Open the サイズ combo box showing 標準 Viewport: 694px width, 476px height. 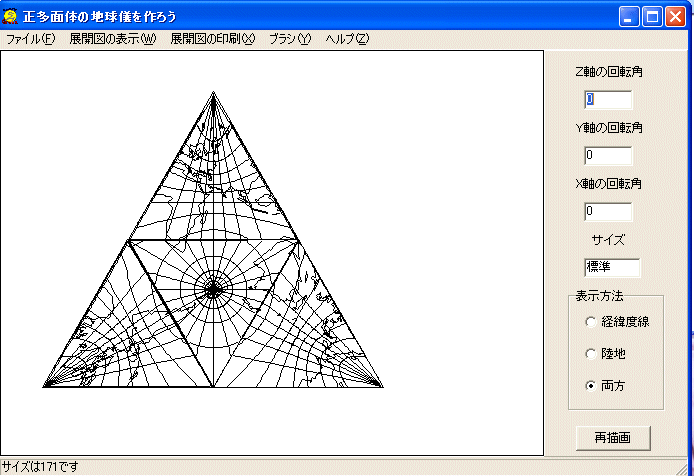pos(612,267)
